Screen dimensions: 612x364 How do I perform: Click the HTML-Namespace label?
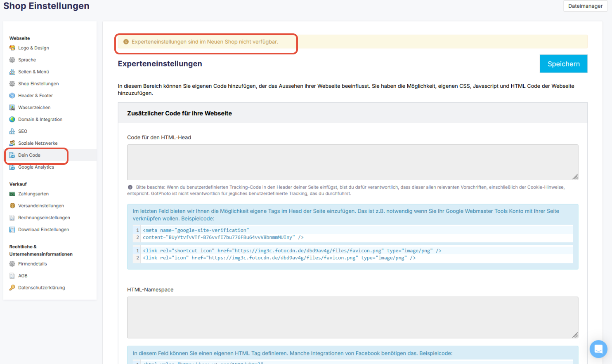coord(150,290)
